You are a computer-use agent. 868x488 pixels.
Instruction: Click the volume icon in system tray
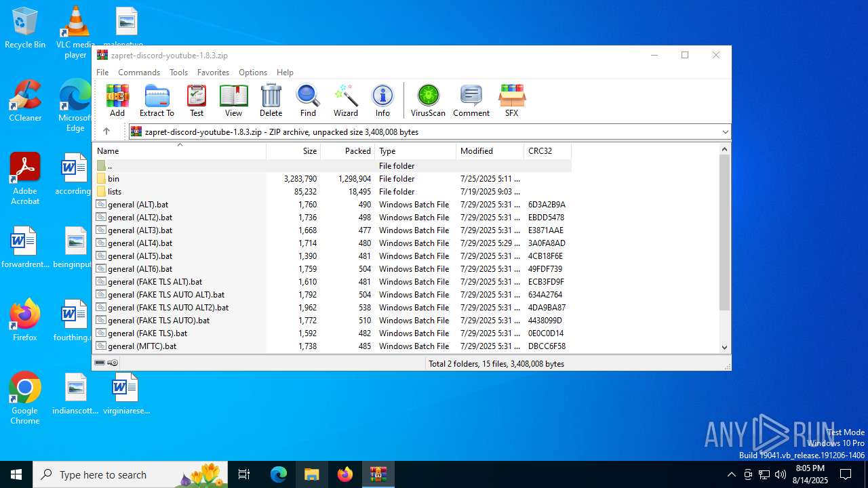pos(781,474)
